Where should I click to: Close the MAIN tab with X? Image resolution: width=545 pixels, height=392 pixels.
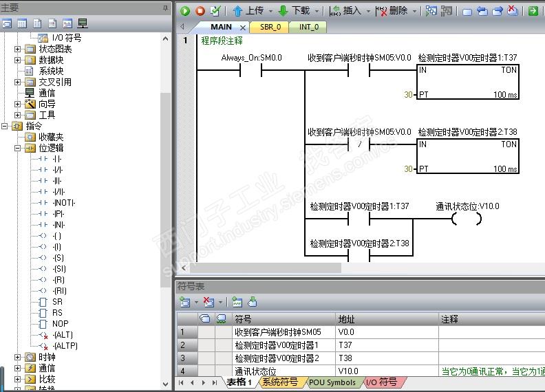[243, 28]
